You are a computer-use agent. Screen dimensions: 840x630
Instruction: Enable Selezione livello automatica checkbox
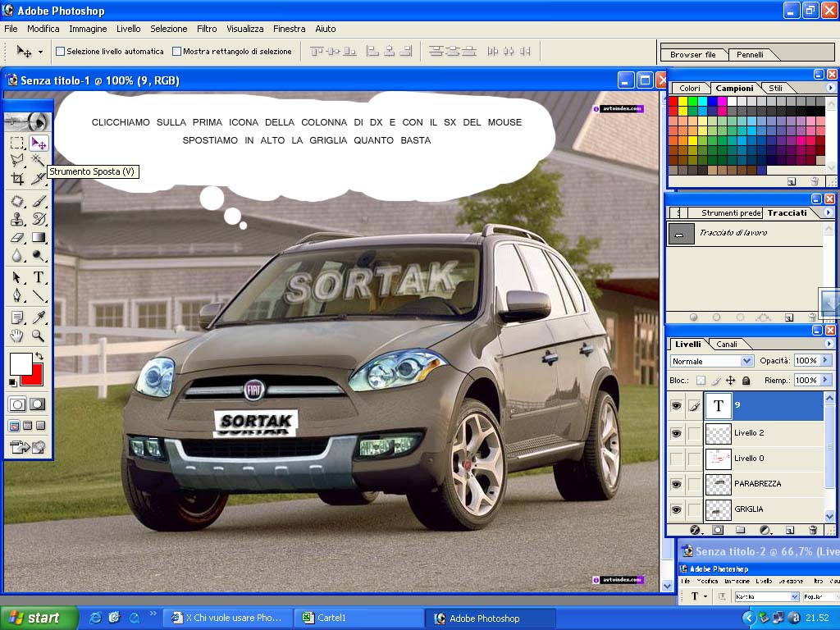point(61,52)
